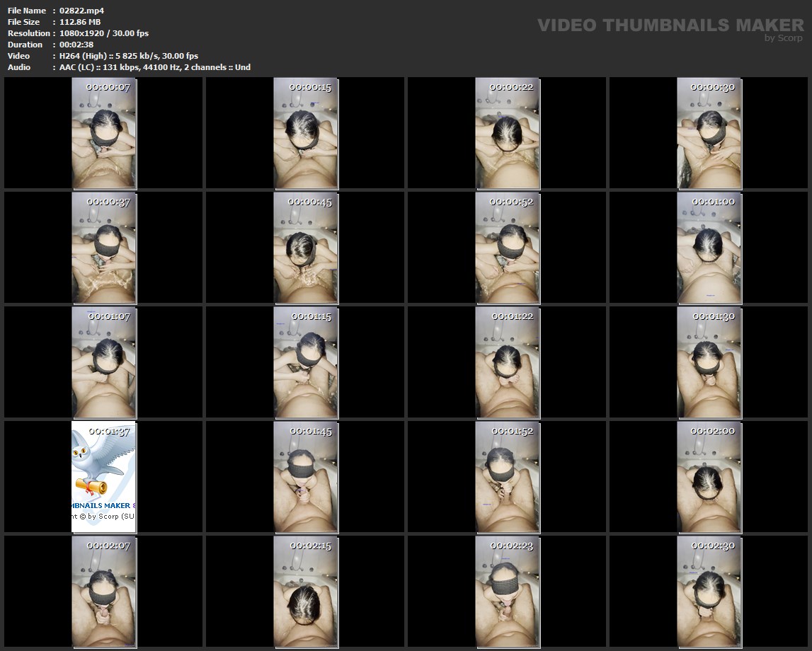Click the 00:01:30 thumbnail
Image resolution: width=812 pixels, height=651 pixels.
click(x=709, y=362)
